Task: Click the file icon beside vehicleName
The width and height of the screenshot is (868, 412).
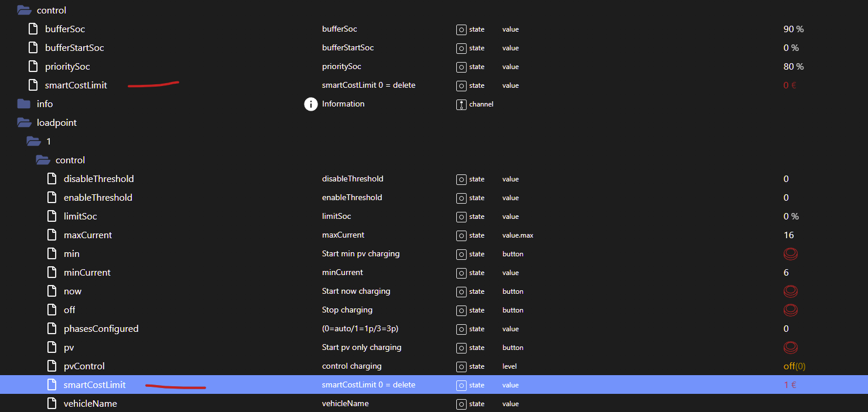Action: click(52, 404)
